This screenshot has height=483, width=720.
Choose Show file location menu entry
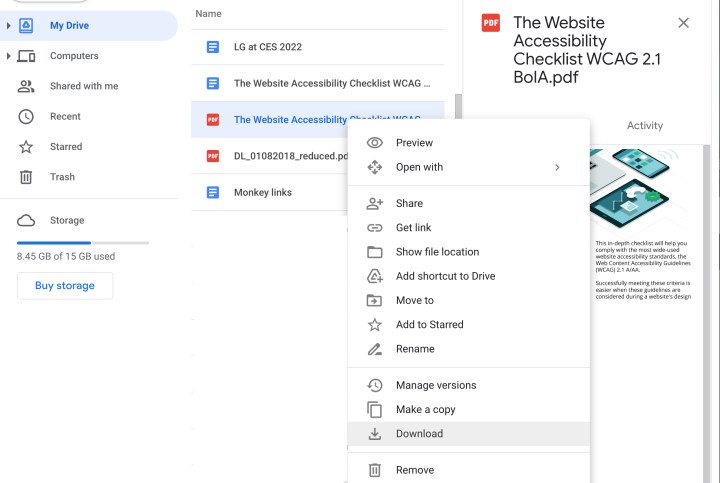click(x=468, y=252)
